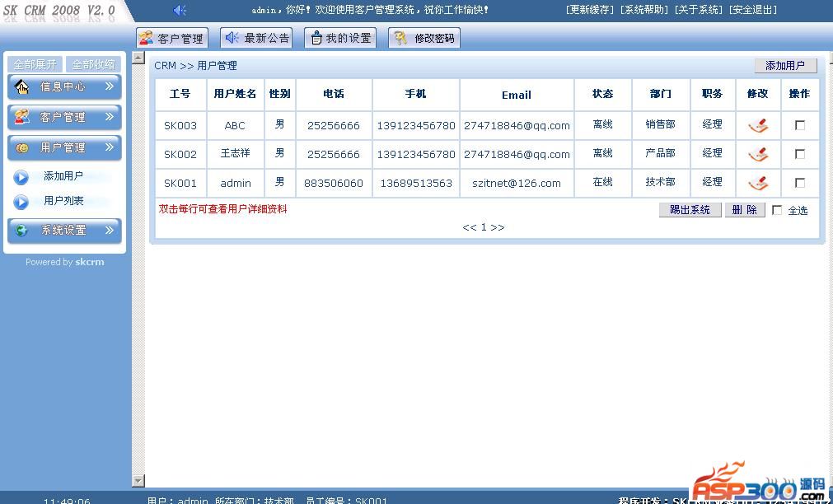The image size is (833, 504).
Task: Click the 添加用户 button at top right
Action: [786, 66]
